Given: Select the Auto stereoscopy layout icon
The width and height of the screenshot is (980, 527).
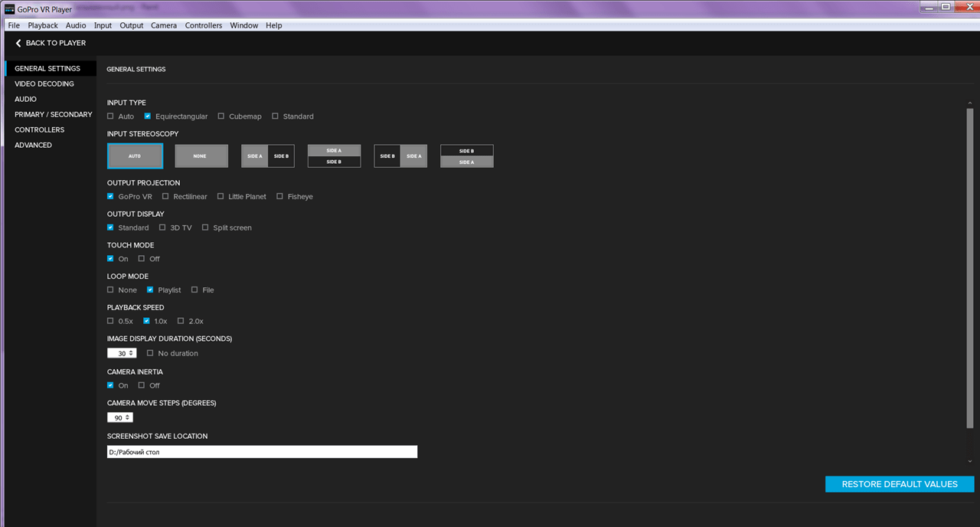Looking at the screenshot, I should [135, 156].
